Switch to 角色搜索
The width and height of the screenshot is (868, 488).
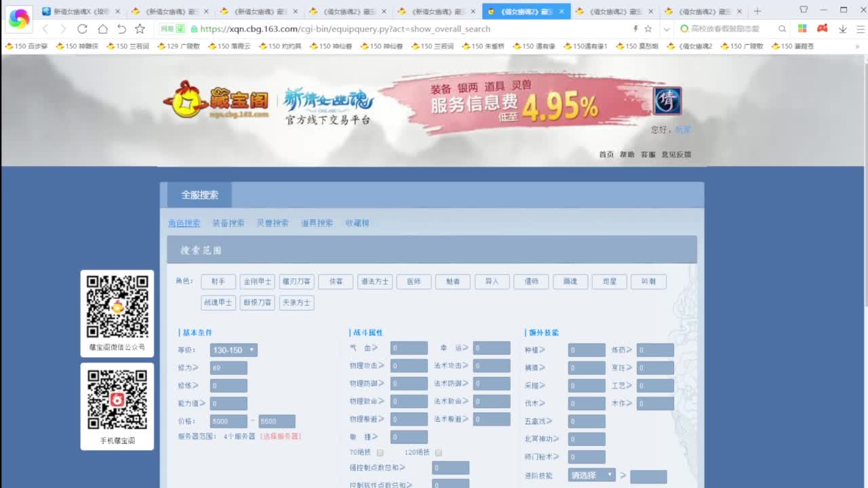[184, 223]
